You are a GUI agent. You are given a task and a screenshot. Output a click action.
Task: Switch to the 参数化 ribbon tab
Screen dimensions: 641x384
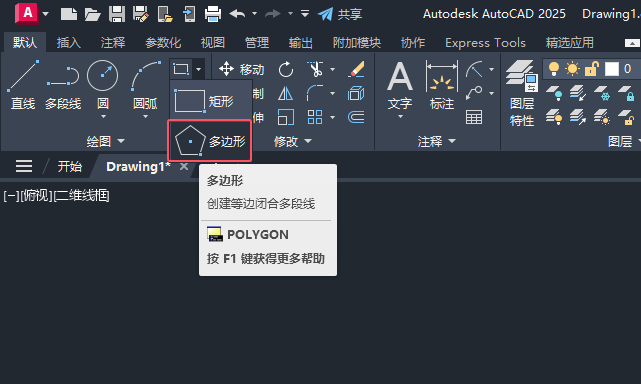pyautogui.click(x=163, y=43)
